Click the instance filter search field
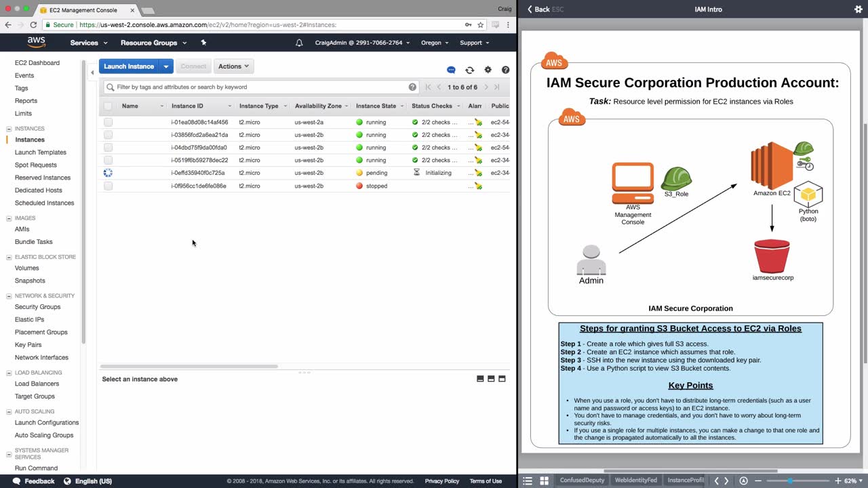Viewport: 868px width, 488px height. point(261,87)
